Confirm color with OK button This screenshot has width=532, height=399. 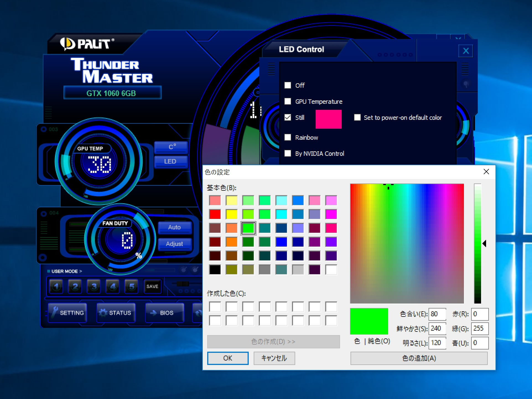(x=228, y=358)
